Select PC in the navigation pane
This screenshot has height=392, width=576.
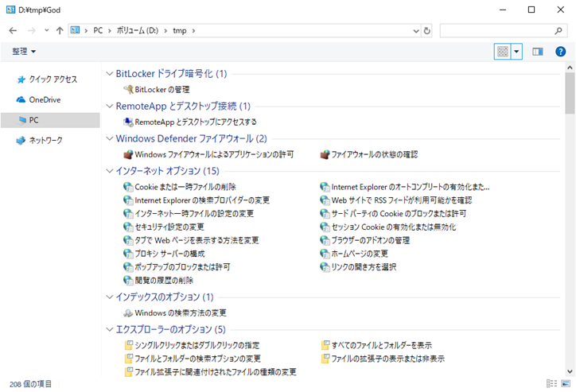point(50,120)
